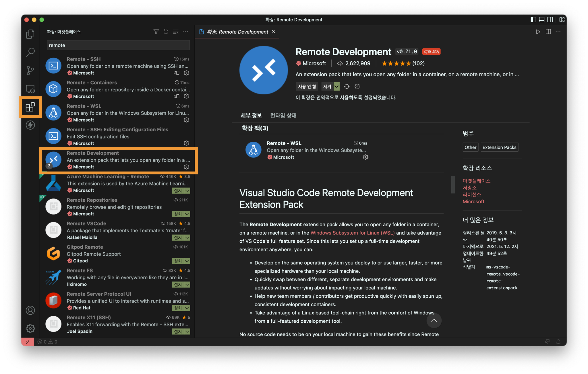Refresh the extensions marketplace list
The height and width of the screenshot is (374, 588).
(x=166, y=32)
